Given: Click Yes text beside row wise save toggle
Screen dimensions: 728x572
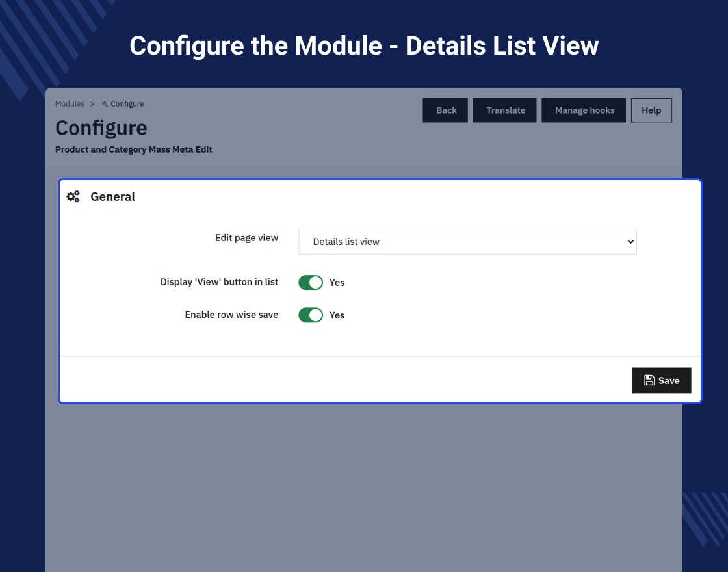Looking at the screenshot, I should [x=337, y=315].
